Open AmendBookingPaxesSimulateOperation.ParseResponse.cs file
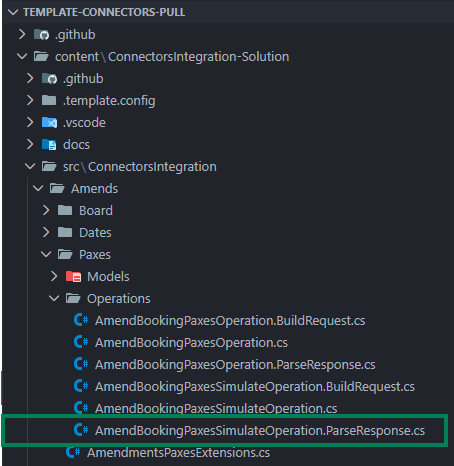The image size is (454, 466). pos(260,431)
